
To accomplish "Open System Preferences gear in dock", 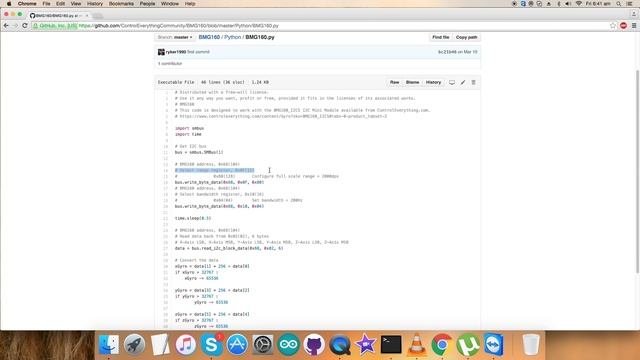I will (263, 344).
